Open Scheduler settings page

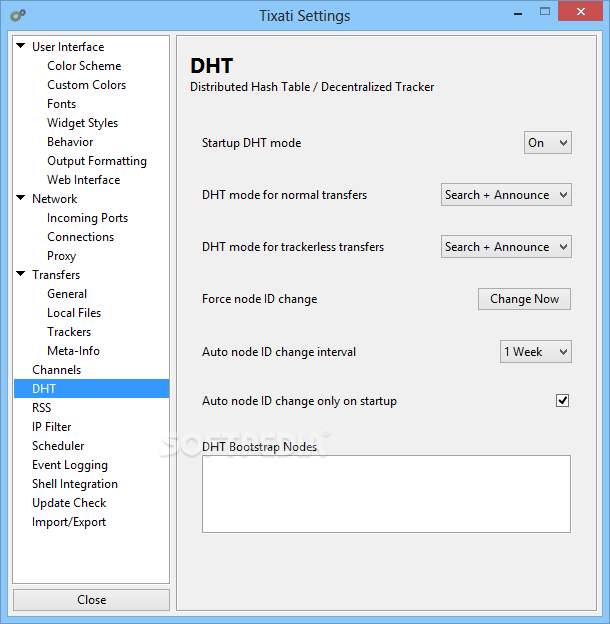pyautogui.click(x=58, y=446)
